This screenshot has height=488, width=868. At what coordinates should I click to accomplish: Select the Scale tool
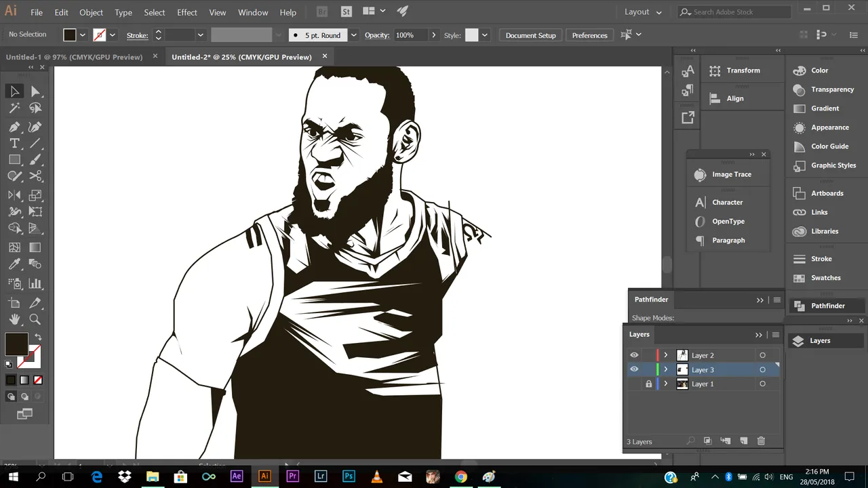pos(35,195)
